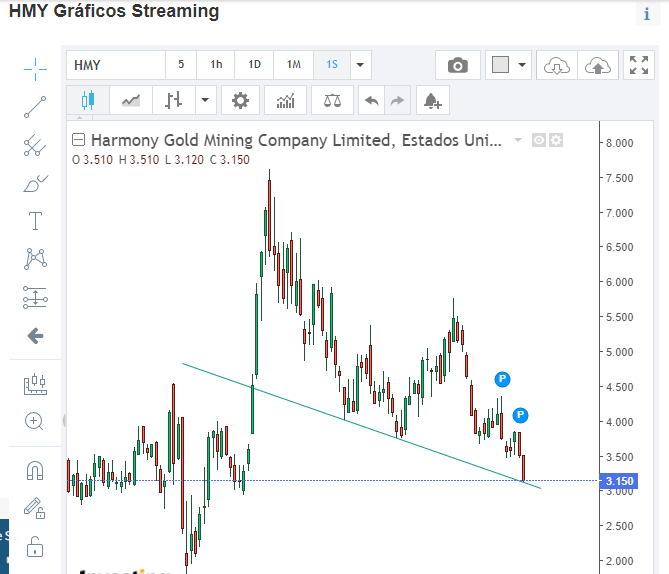Screen dimensions: 669x574
Task: Create a price alert bell
Action: 433,100
